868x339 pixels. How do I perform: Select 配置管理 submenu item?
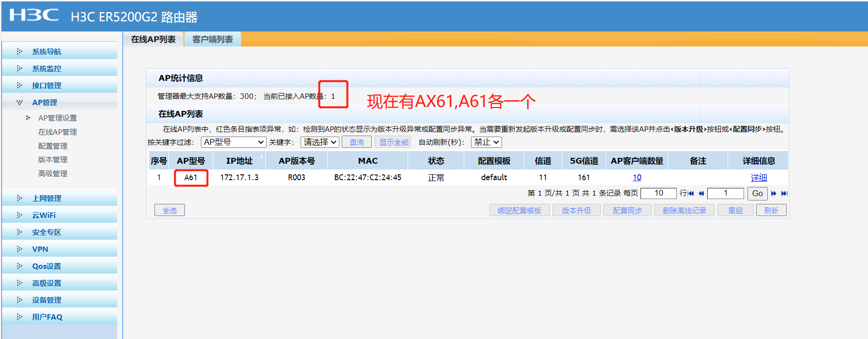[x=53, y=146]
